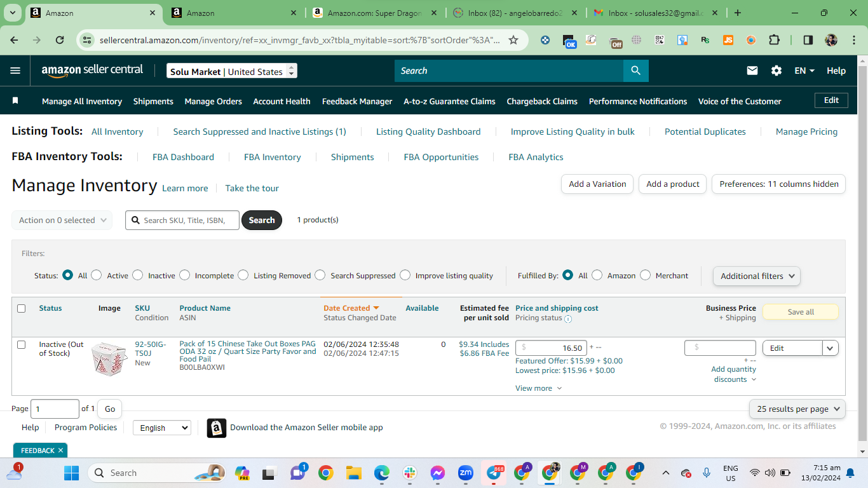
Task: Click the view site information icon in address bar
Action: coord(87,40)
